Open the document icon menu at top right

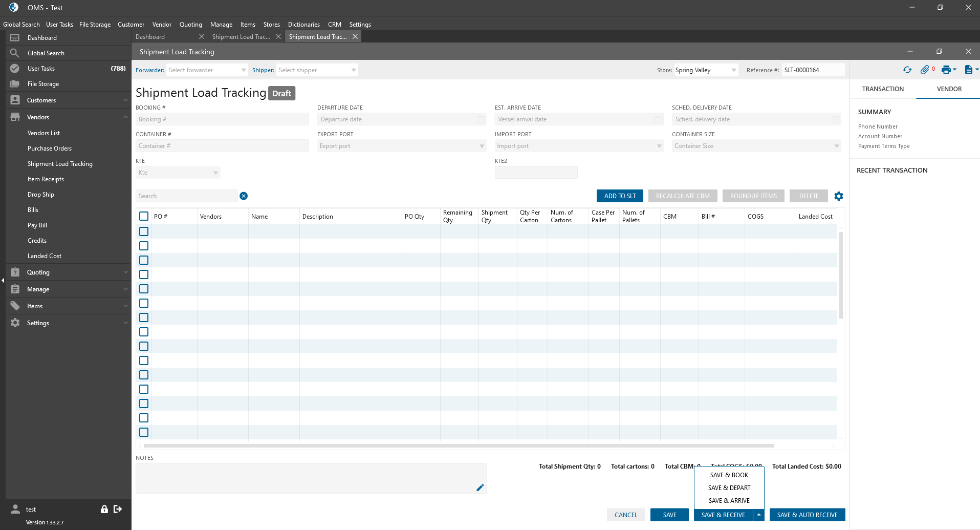pyautogui.click(x=968, y=70)
